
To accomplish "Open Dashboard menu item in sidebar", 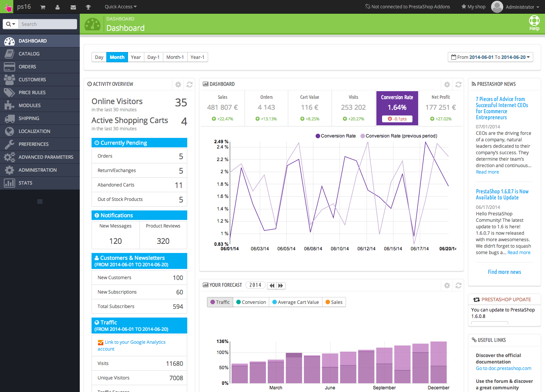I will (40, 41).
